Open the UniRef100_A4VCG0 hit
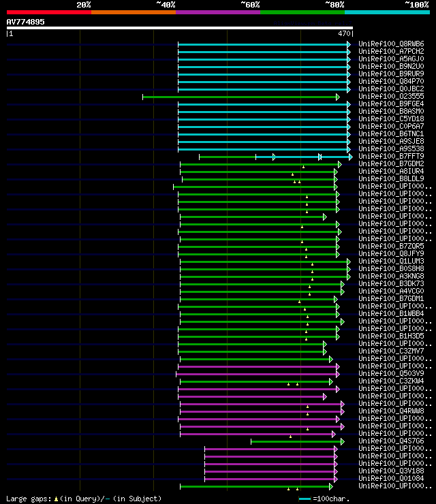The width and height of the screenshot is (436, 504). [x=391, y=291]
